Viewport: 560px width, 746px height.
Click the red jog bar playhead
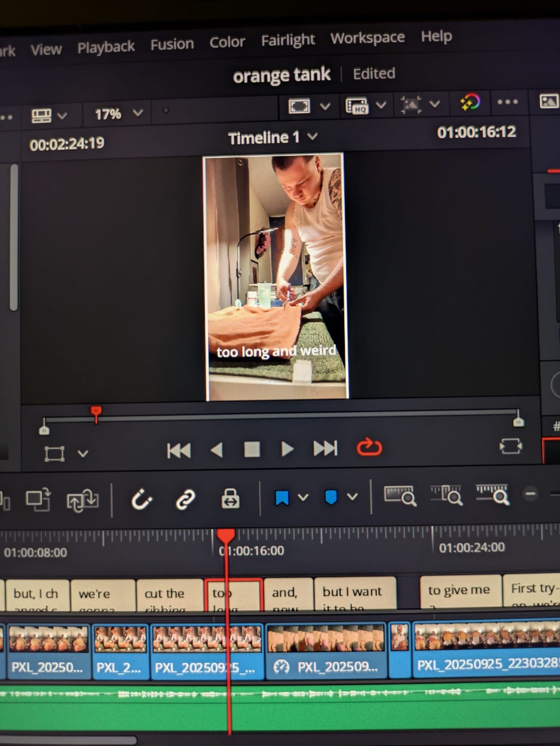pos(96,415)
